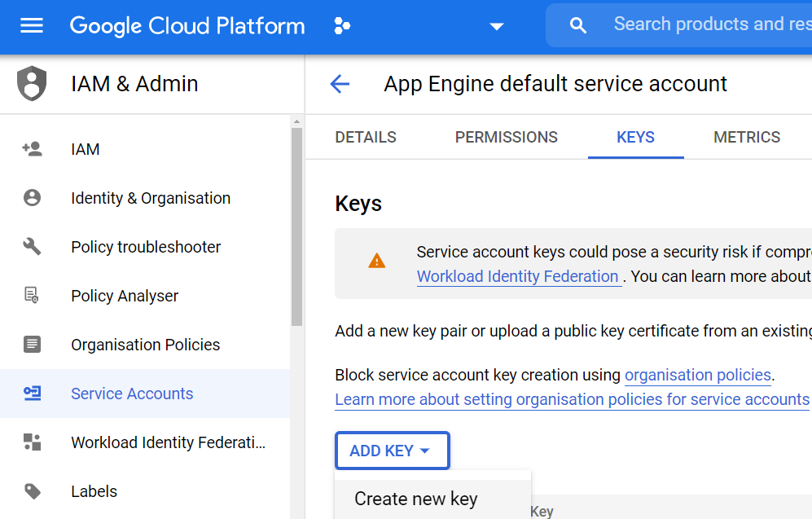The width and height of the screenshot is (812, 519).
Task: Go back using the left arrow
Action: (x=340, y=84)
